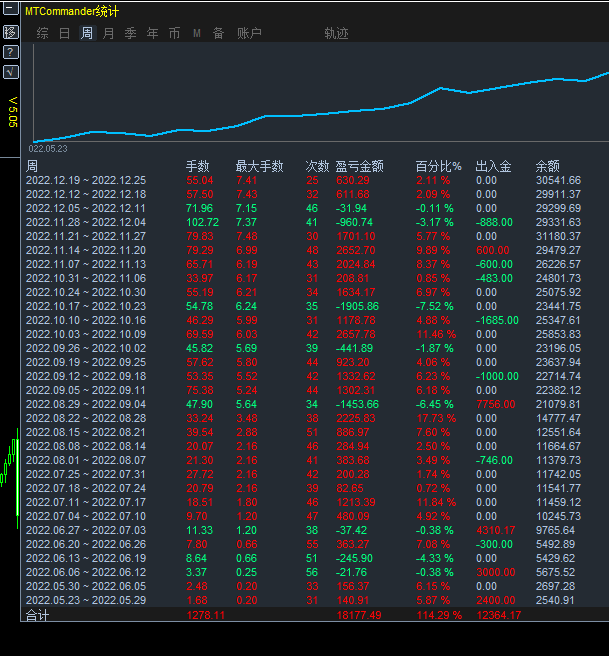This screenshot has width=609, height=656.
Task: Click the minimize panel icon at top-left
Action: point(10,8)
